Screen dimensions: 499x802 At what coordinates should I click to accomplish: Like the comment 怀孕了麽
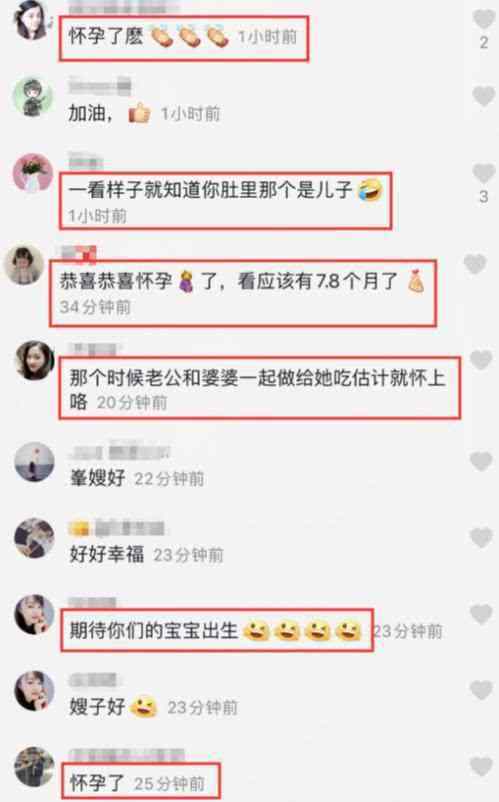pos(483,19)
